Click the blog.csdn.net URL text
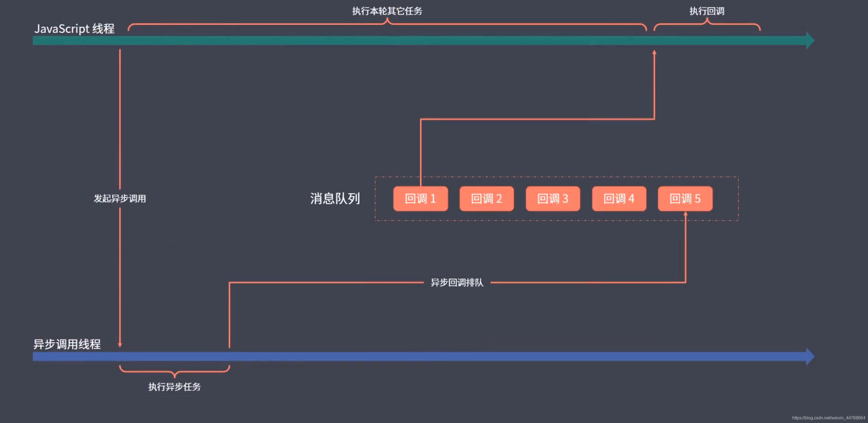Viewport: 868px width, 423px height. (x=829, y=418)
